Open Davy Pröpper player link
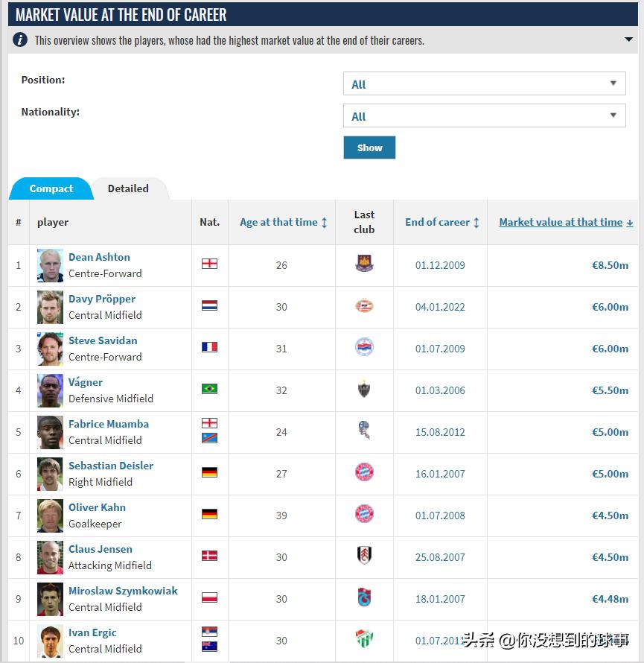Viewport: 644px width, 663px height. [102, 299]
